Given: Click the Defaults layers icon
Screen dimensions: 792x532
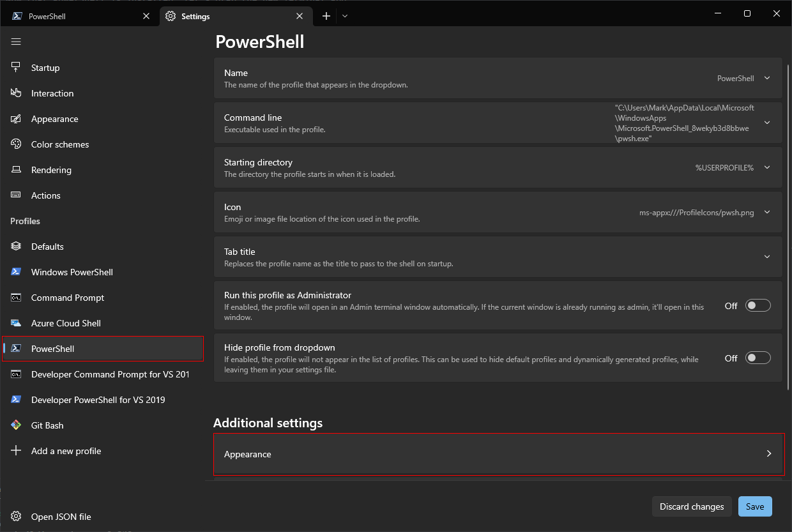Looking at the screenshot, I should [x=16, y=246].
